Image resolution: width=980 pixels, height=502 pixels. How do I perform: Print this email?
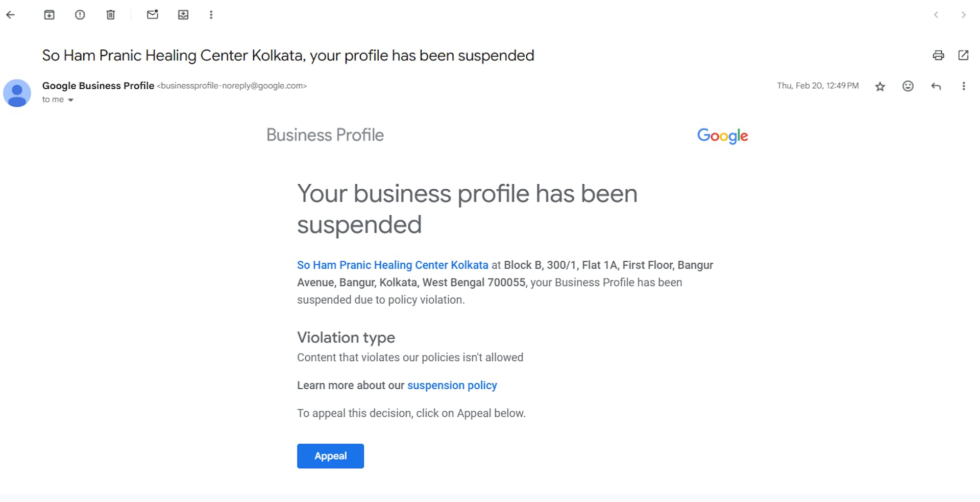[x=938, y=55]
